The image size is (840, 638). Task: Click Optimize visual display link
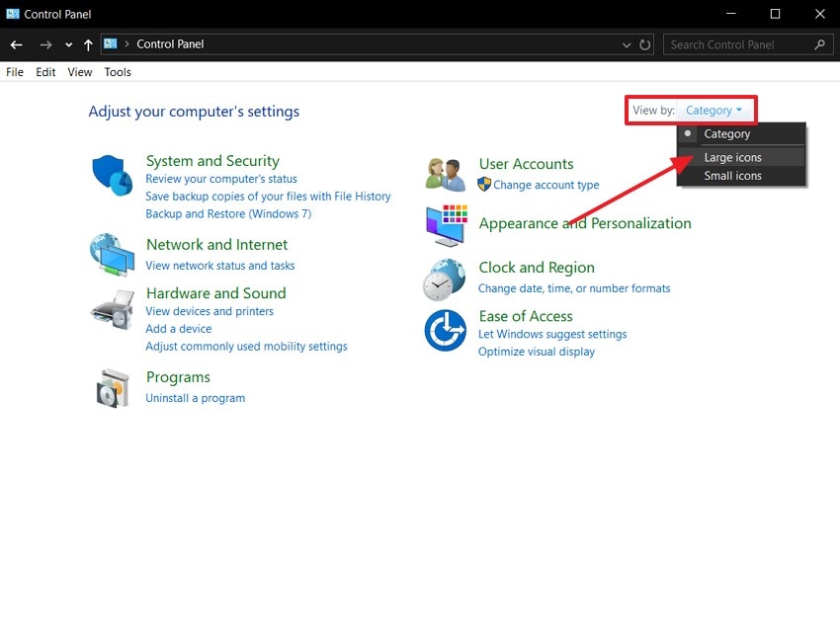[537, 352]
